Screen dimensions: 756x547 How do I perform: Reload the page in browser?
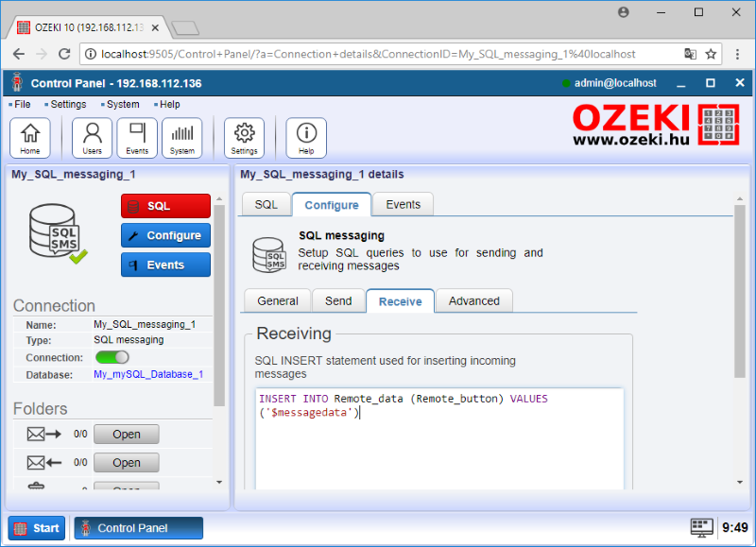click(x=64, y=54)
